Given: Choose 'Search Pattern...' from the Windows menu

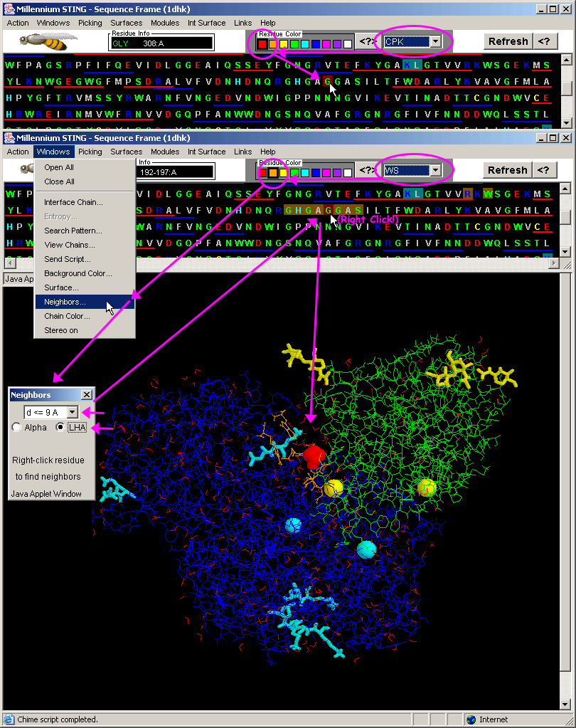Looking at the screenshot, I should [85, 231].
